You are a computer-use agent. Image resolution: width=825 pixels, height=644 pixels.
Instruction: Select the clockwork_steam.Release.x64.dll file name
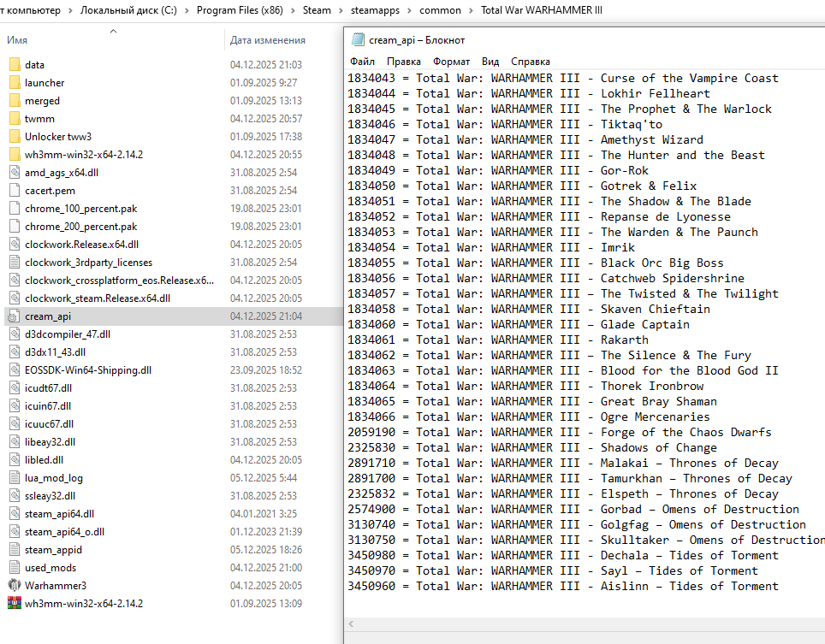click(98, 298)
